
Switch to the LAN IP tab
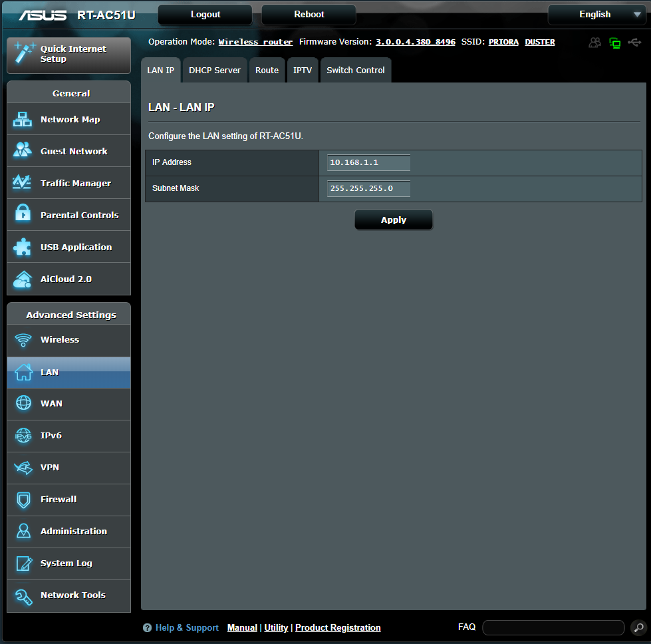tap(161, 71)
